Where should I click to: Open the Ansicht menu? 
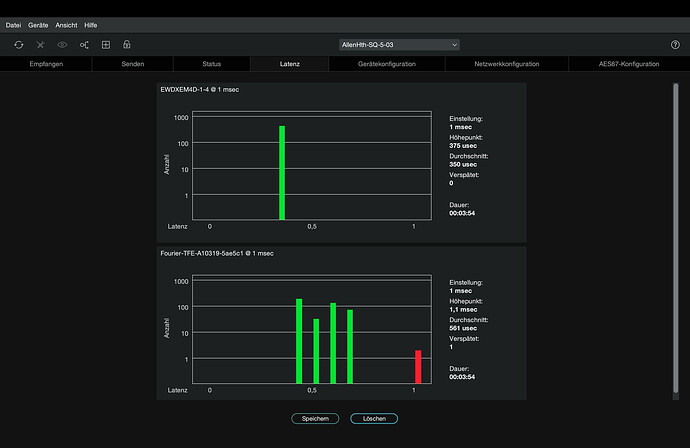tap(66, 25)
